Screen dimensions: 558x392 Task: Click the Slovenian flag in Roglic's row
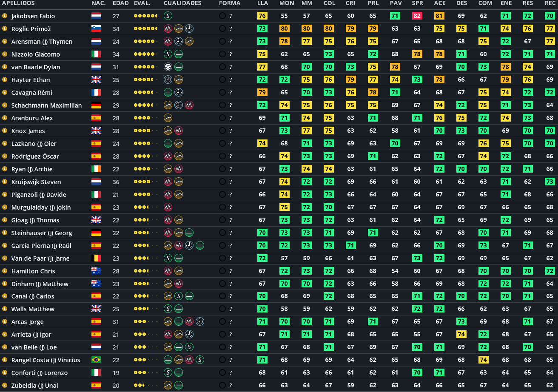(96, 29)
